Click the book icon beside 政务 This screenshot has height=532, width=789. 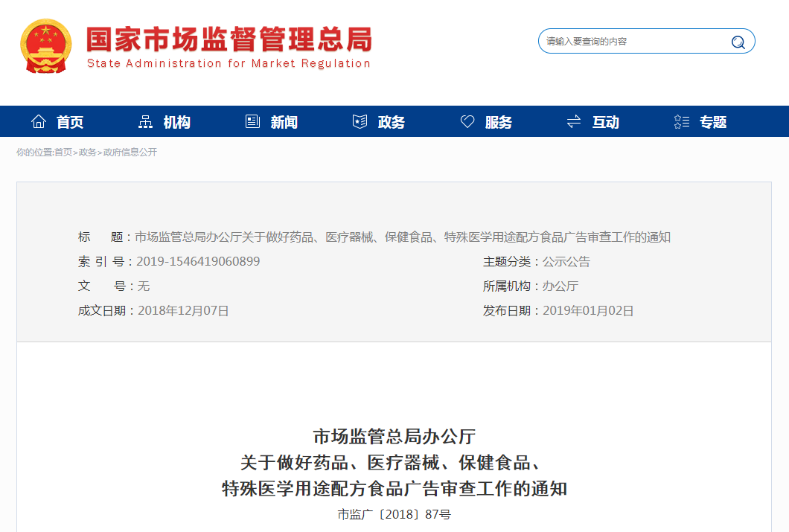(x=360, y=121)
